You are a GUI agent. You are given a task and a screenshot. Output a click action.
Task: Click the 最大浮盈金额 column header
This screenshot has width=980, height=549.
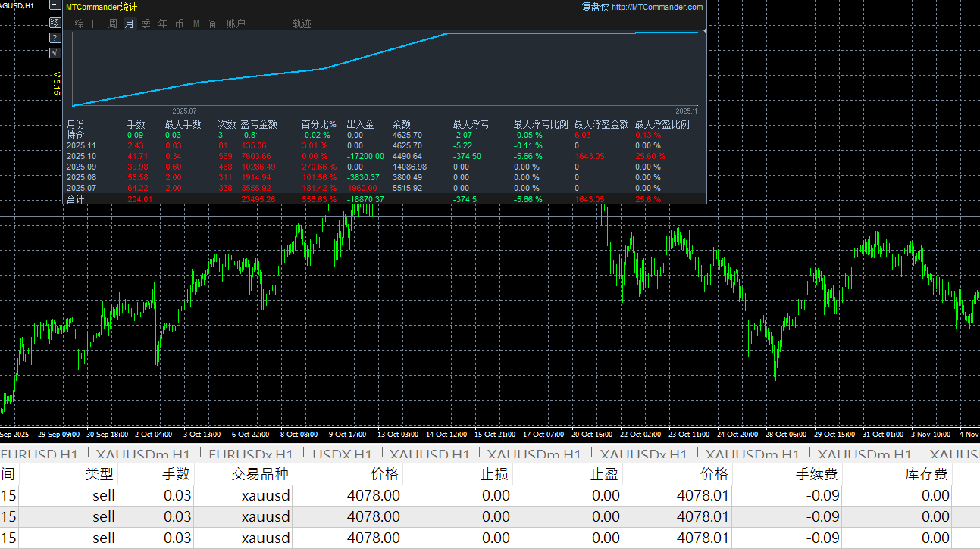click(x=602, y=125)
